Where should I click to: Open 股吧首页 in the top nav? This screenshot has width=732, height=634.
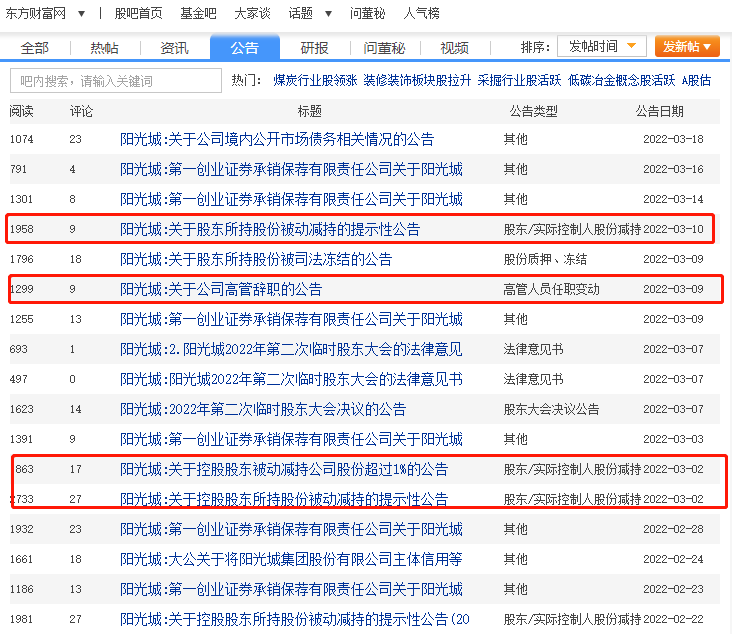[138, 14]
